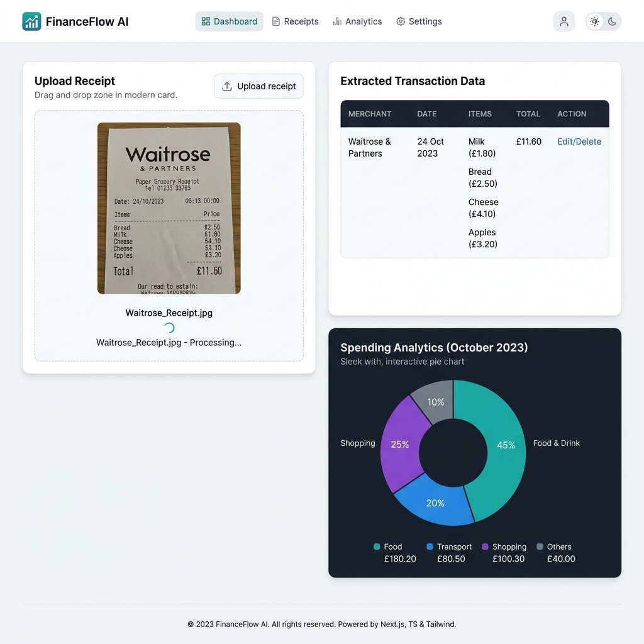
Task: Click the Food & Drink chart label
Action: tap(557, 443)
